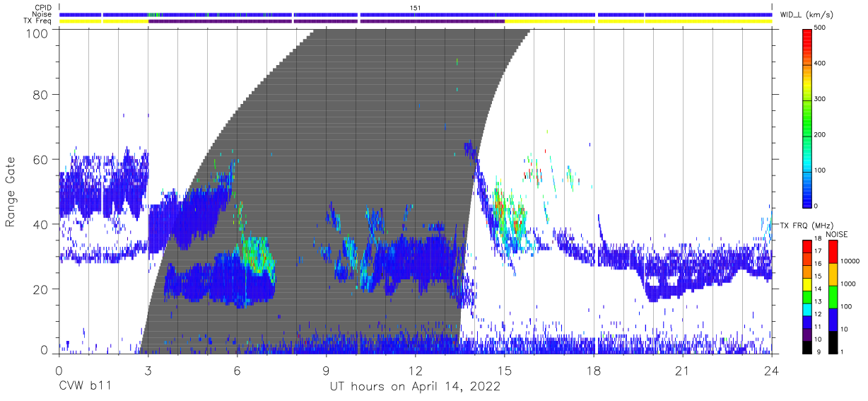Click 'UT hours on April 14, 2022' axis title
Viewport: 868px width, 401px height.
(x=415, y=387)
